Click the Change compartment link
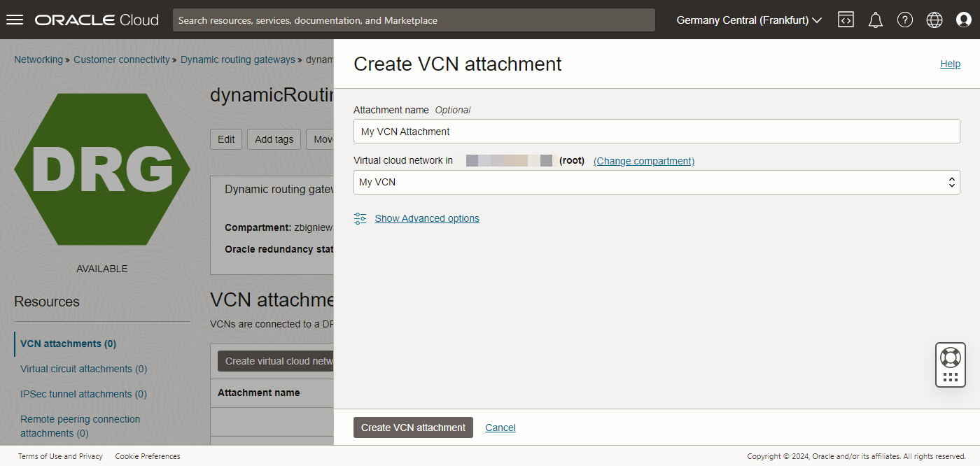 (x=644, y=161)
